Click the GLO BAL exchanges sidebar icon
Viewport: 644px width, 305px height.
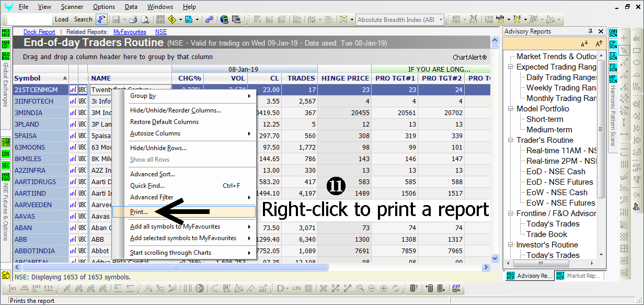point(6,57)
